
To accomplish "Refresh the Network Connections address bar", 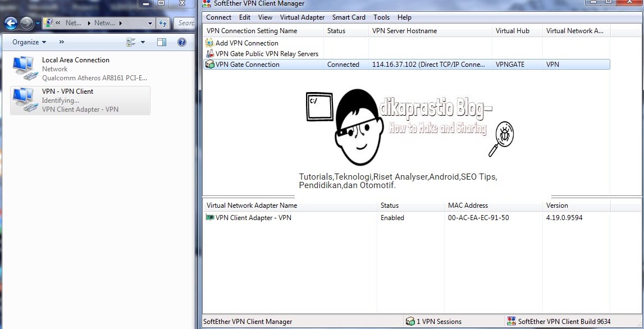I will (x=163, y=23).
